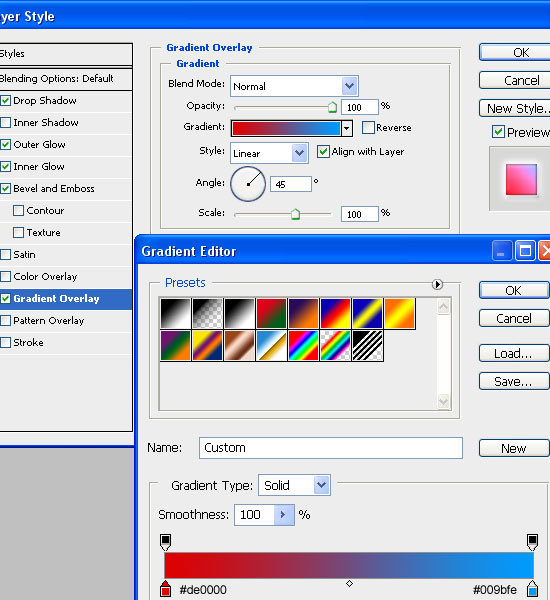
Task: Toggle the Bevel and Emboss checkbox
Action: (5, 189)
